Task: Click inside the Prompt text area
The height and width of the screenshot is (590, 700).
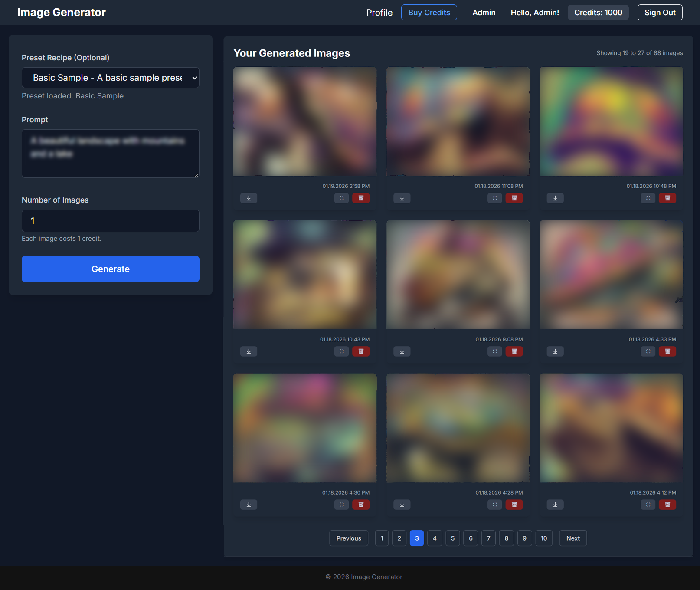Action: point(111,154)
